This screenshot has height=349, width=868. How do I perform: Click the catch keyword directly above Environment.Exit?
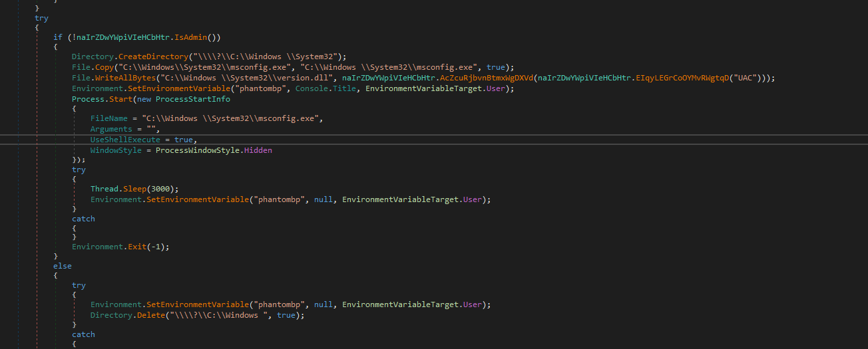tap(83, 219)
